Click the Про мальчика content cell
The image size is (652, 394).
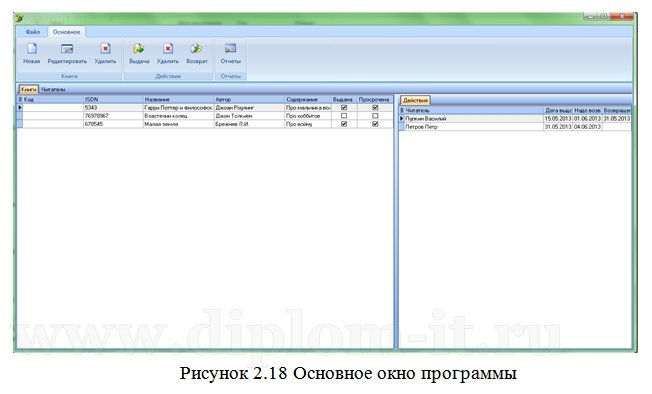click(308, 108)
